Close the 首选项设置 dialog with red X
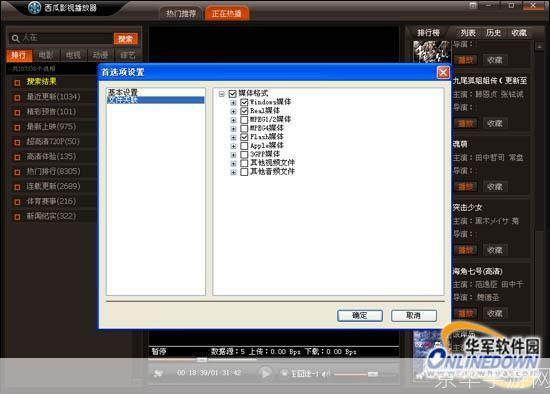This screenshot has width=550, height=394. point(443,72)
